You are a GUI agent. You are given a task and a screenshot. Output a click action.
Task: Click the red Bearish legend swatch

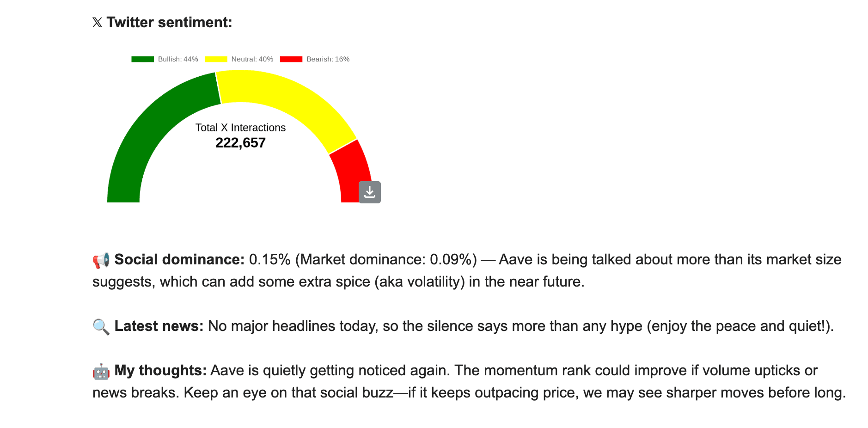[x=291, y=59]
